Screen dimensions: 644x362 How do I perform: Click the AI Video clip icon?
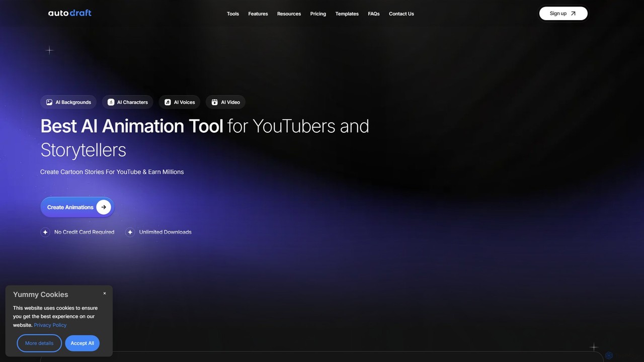[214, 102]
